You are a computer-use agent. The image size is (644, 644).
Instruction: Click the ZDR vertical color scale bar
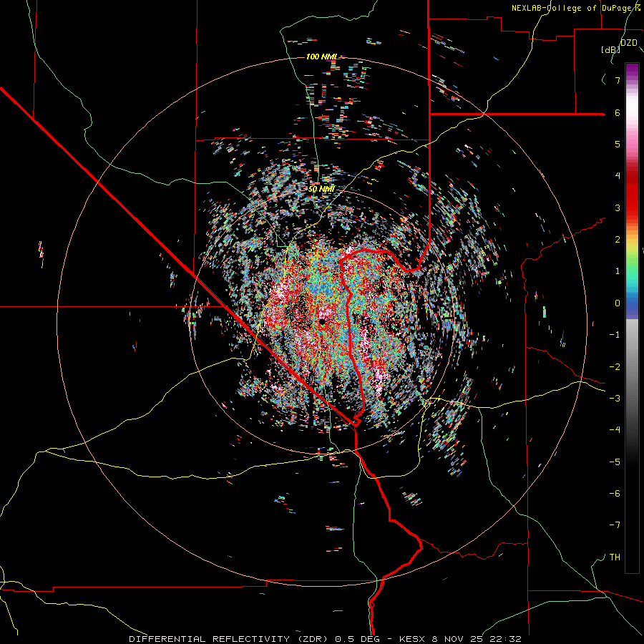632,318
